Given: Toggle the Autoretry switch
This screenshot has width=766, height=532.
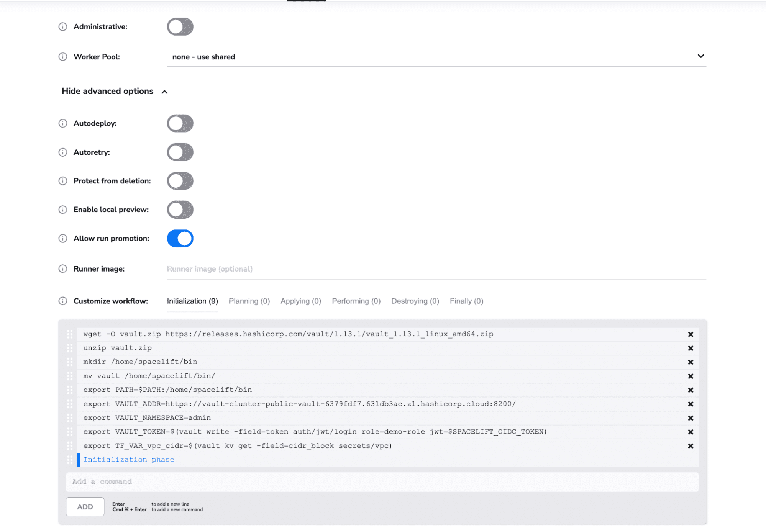Looking at the screenshot, I should 180,152.
